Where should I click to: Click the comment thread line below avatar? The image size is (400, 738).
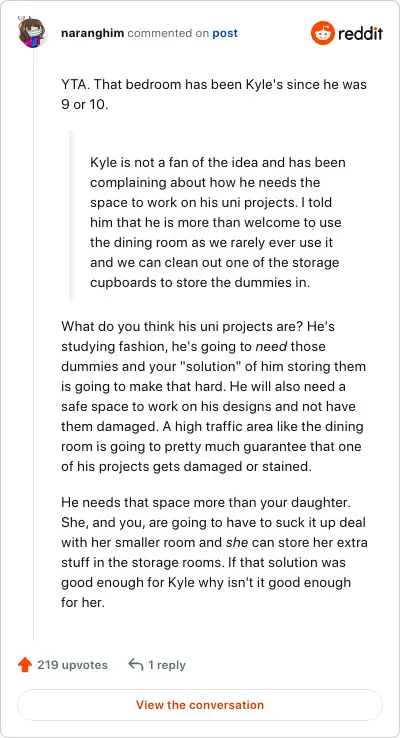33,344
